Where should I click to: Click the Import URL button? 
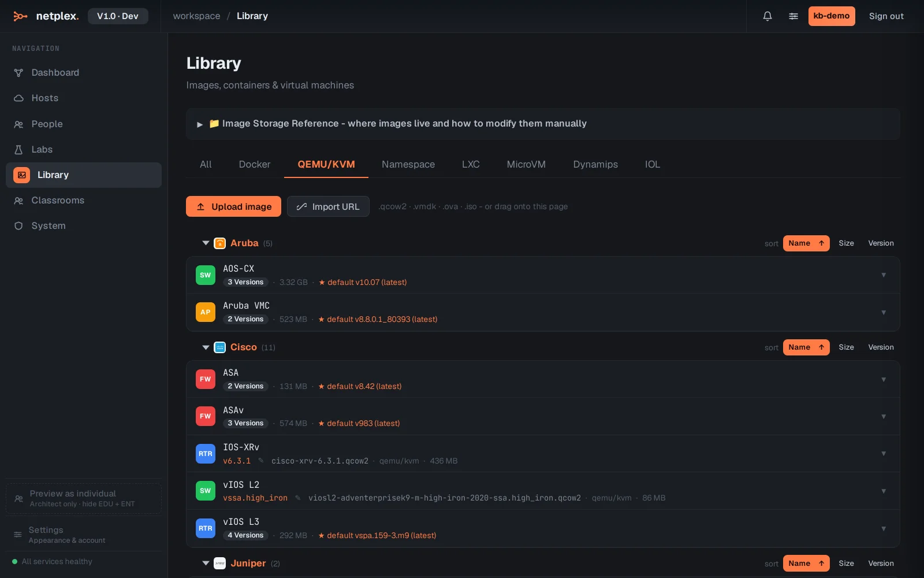[x=328, y=206]
